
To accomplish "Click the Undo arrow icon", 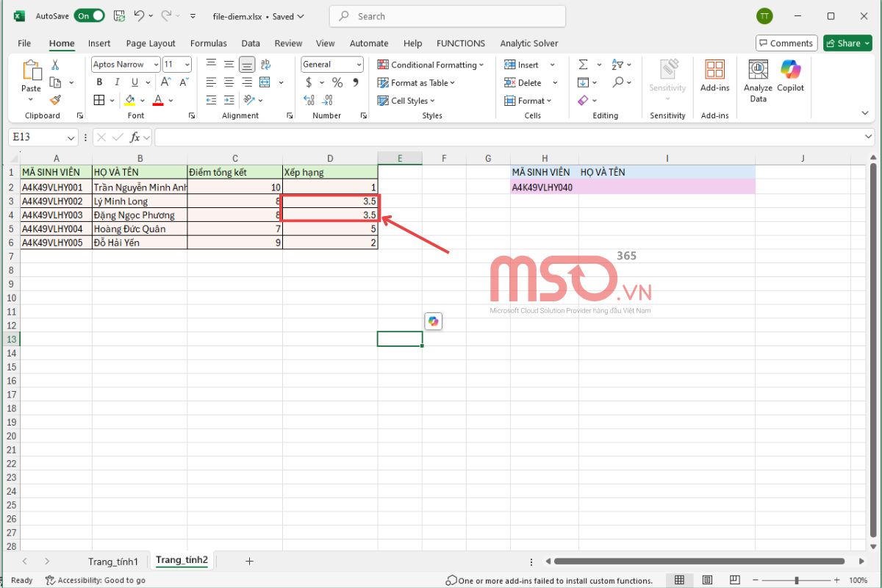I will [x=139, y=15].
